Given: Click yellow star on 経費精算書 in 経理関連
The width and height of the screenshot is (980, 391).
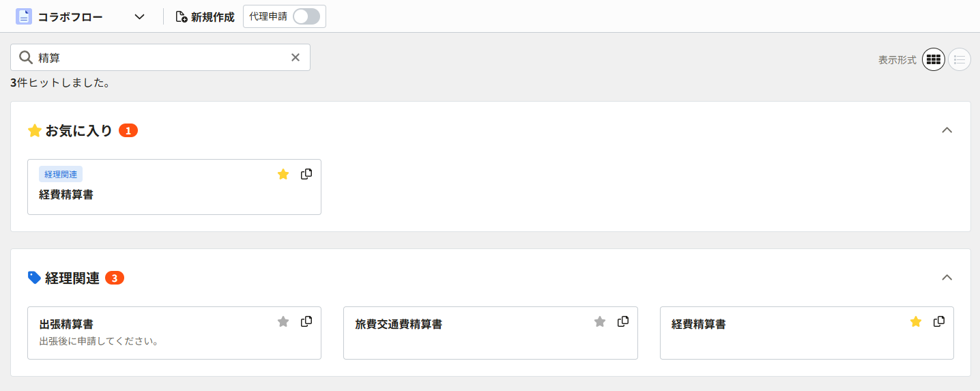Looking at the screenshot, I should tap(916, 321).
